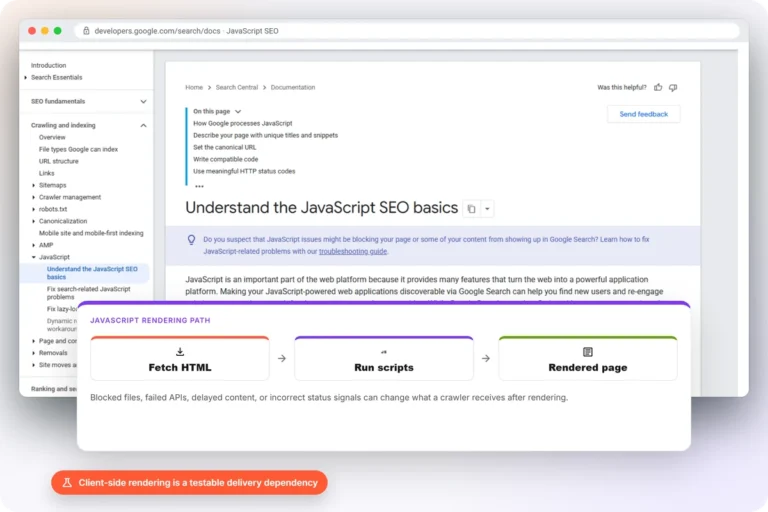Open the URL structure sidebar item

pos(58,161)
